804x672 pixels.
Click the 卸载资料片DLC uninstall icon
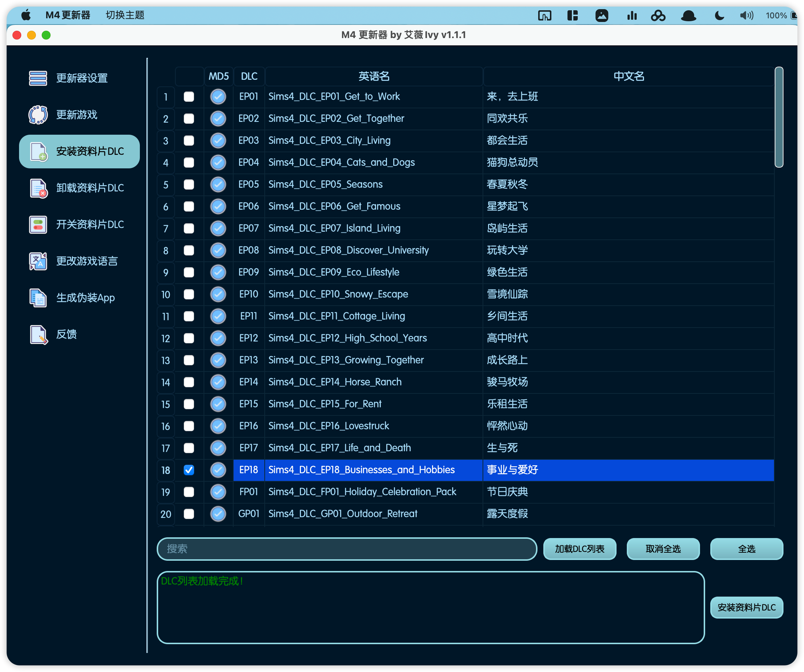[x=38, y=188]
